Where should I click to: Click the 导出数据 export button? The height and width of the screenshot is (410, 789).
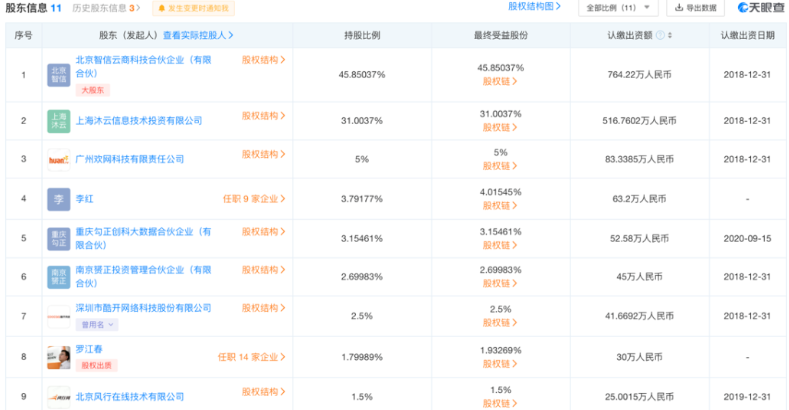point(699,8)
